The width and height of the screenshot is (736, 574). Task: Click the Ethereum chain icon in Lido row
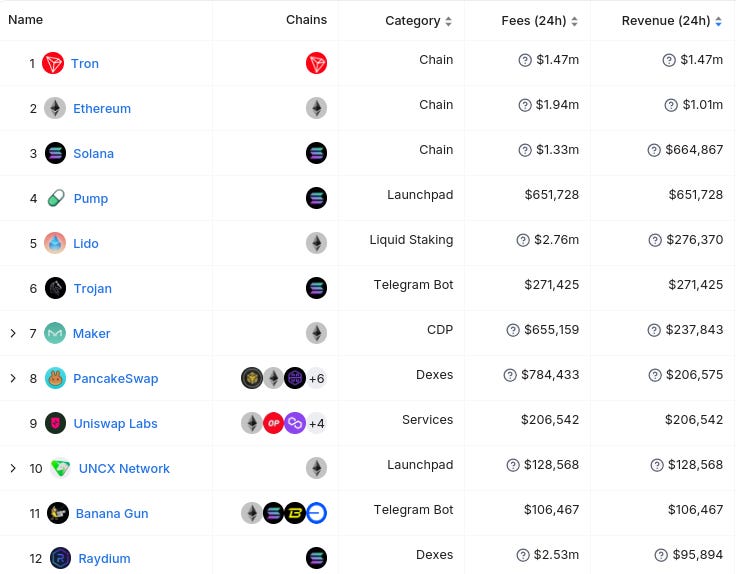click(x=316, y=243)
